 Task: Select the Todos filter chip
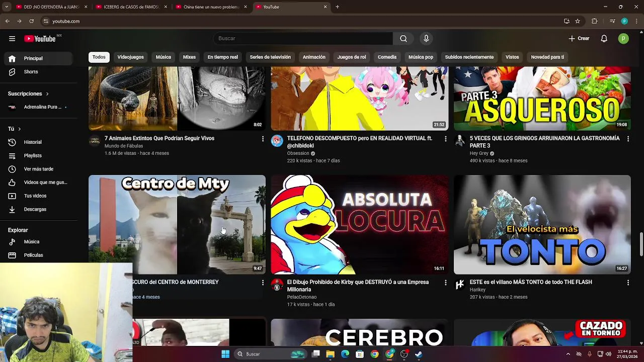[x=99, y=57]
